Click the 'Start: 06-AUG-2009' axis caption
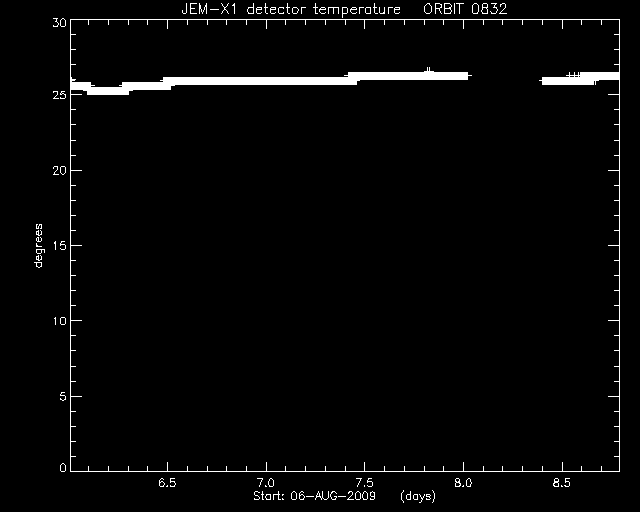 click(314, 496)
